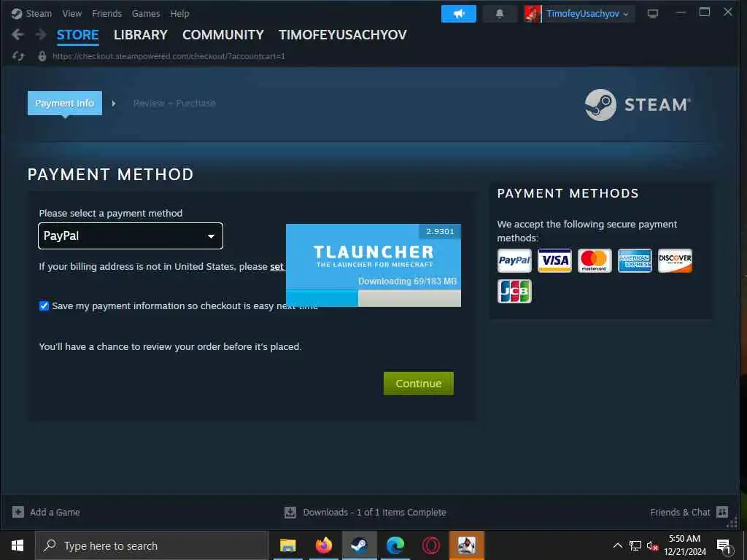
Task: Open the notifications bell
Action: tap(500, 14)
